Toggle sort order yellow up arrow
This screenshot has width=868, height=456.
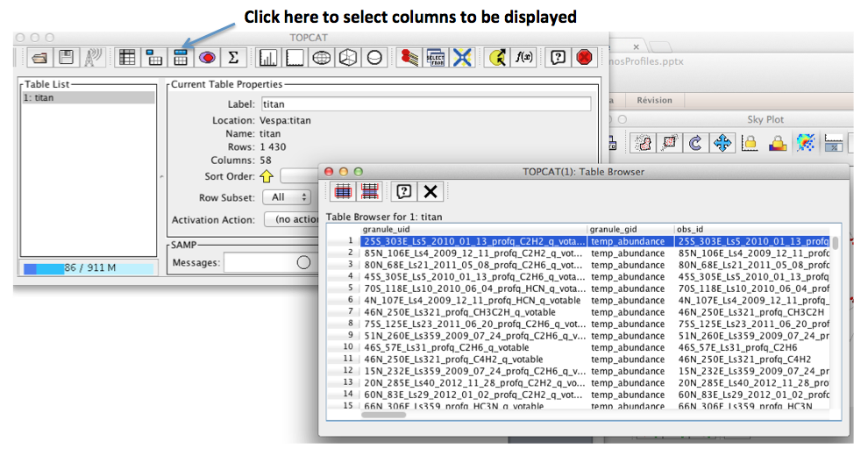click(x=267, y=176)
